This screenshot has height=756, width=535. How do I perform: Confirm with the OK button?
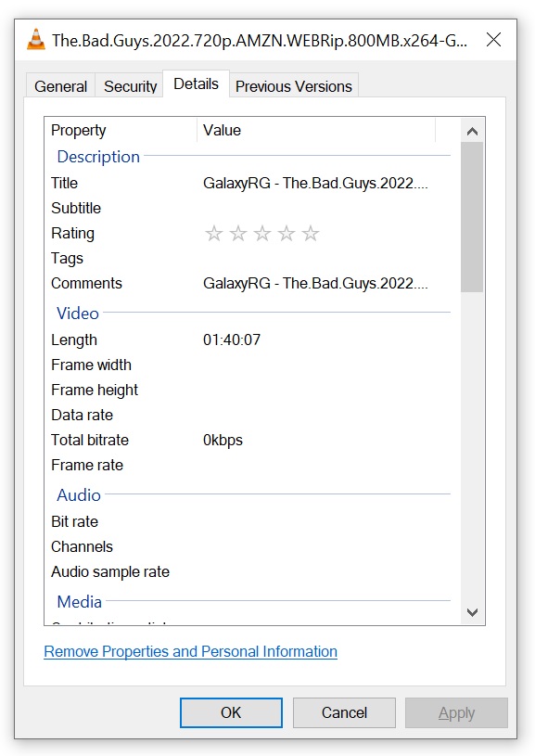tap(232, 712)
